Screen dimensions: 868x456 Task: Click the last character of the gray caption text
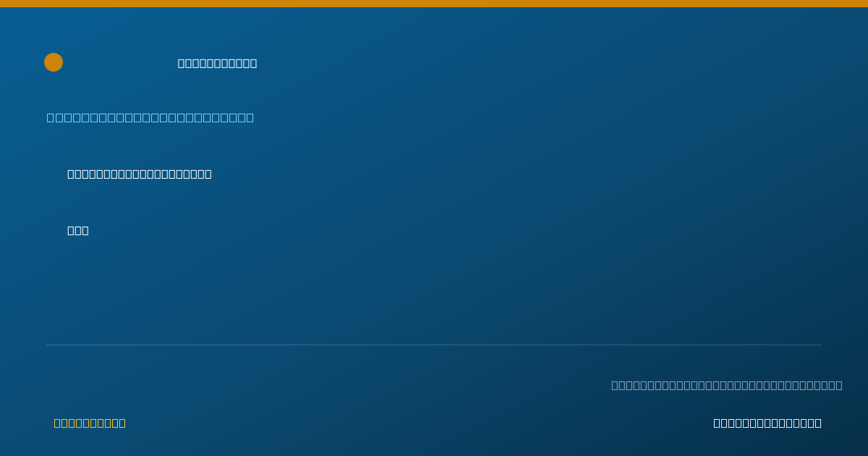(x=839, y=385)
